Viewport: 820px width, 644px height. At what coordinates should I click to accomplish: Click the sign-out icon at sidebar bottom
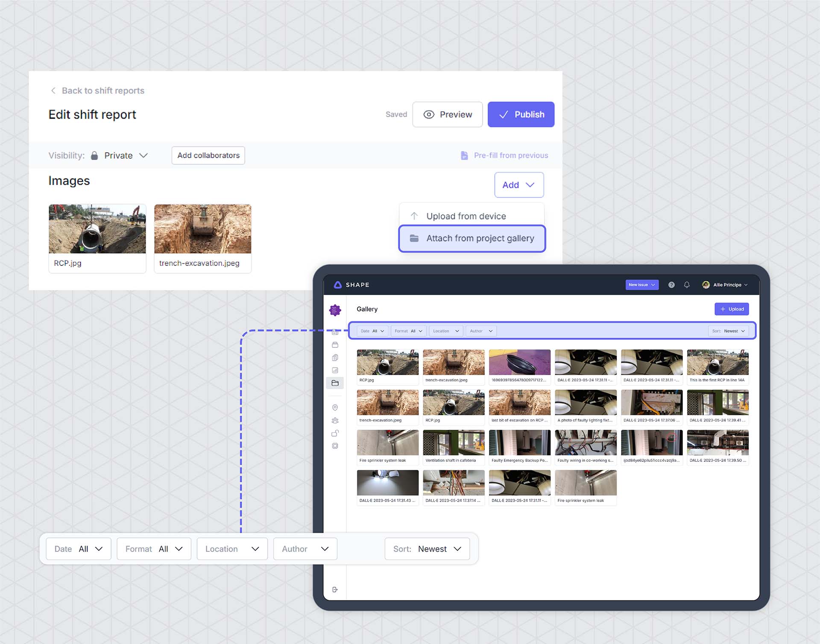pyautogui.click(x=335, y=589)
